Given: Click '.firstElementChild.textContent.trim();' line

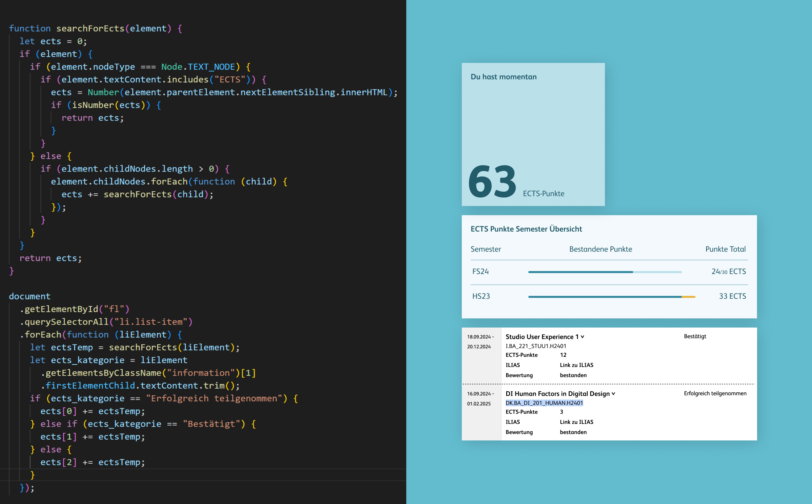Looking at the screenshot, I should pos(140,386).
